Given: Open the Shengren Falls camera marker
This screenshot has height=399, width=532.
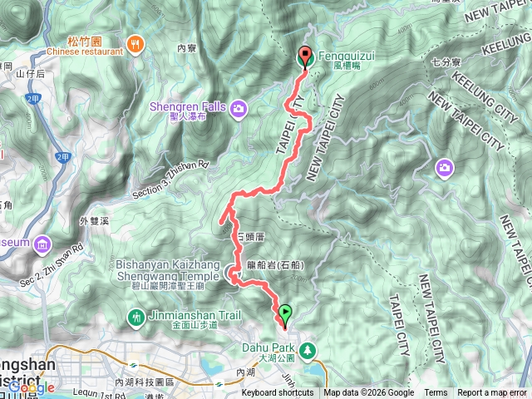Looking at the screenshot, I should 239,109.
